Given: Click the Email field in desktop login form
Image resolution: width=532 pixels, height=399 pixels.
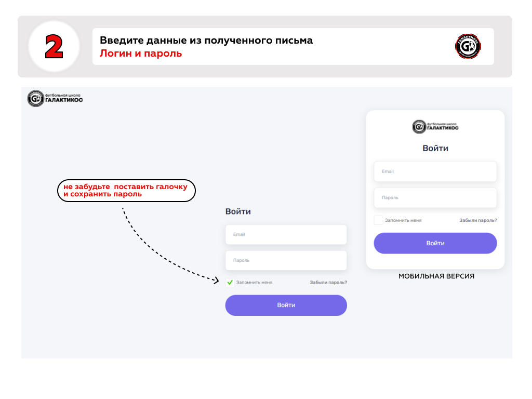Looking at the screenshot, I should (286, 234).
